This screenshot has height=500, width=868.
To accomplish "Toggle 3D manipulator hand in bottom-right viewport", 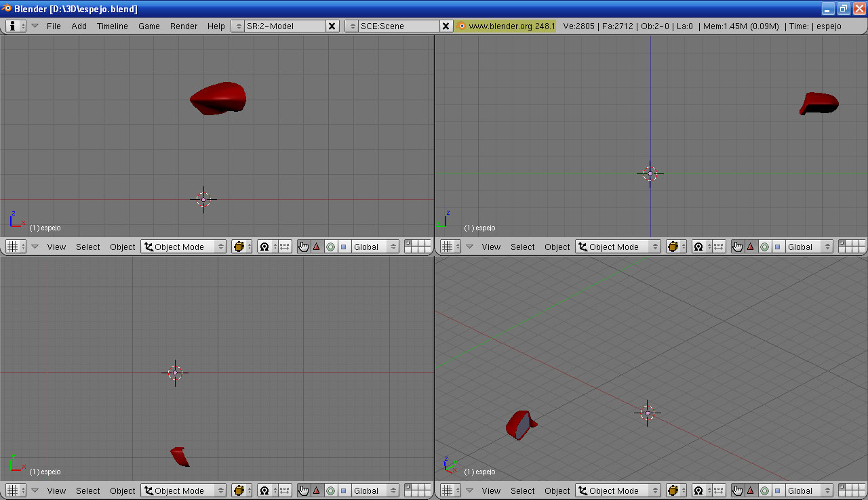I will 738,491.
